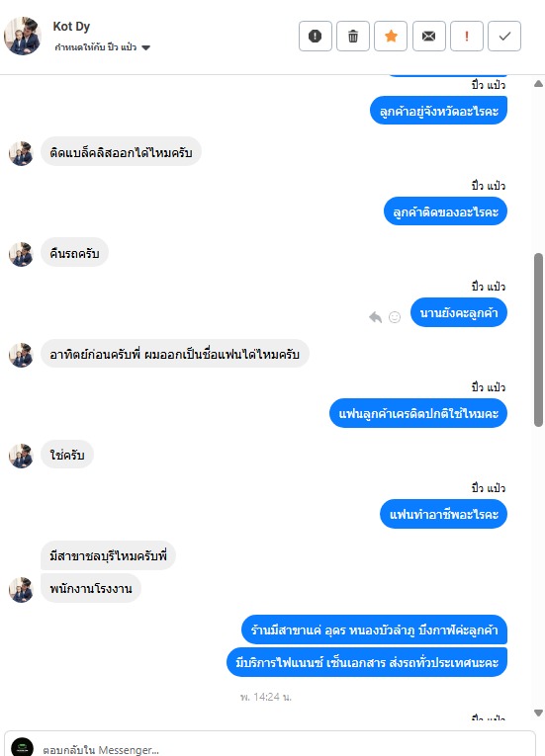Mark conversation done with the checkmark icon
This screenshot has height=756, width=545.
(x=504, y=37)
